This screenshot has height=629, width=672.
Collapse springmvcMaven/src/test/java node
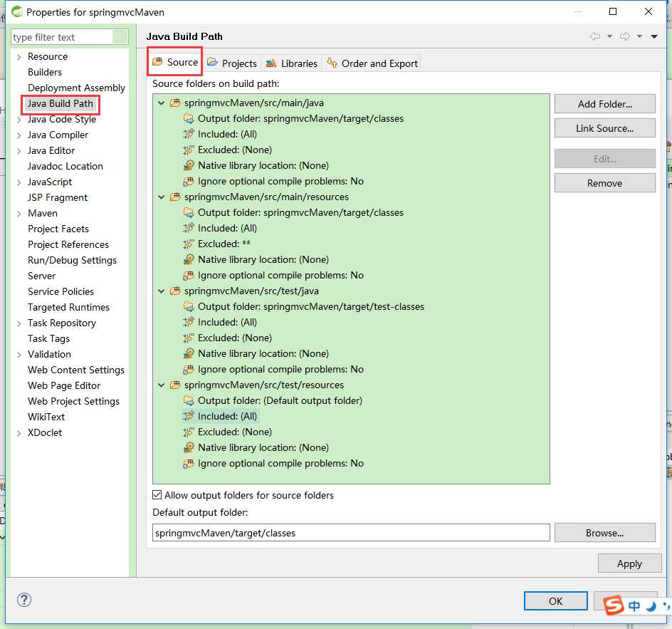(x=161, y=291)
